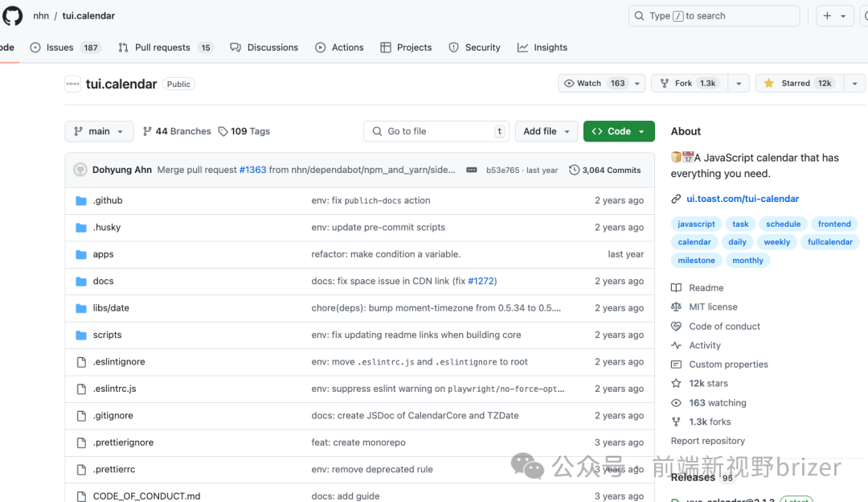
Task: Click the nhn organization avatar
Action: click(72, 84)
